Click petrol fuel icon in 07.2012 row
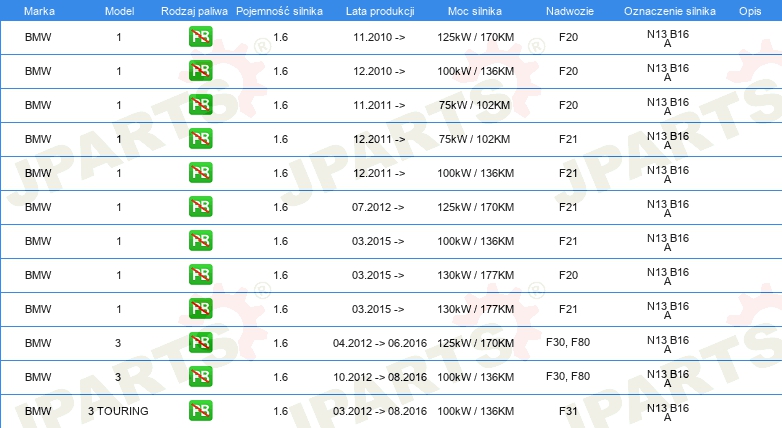Viewport: 782px width, 428px height. (200, 207)
